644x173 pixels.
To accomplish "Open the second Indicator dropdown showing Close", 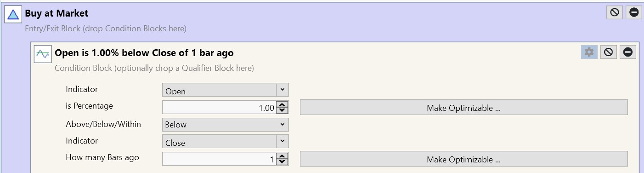I will pyautogui.click(x=226, y=141).
